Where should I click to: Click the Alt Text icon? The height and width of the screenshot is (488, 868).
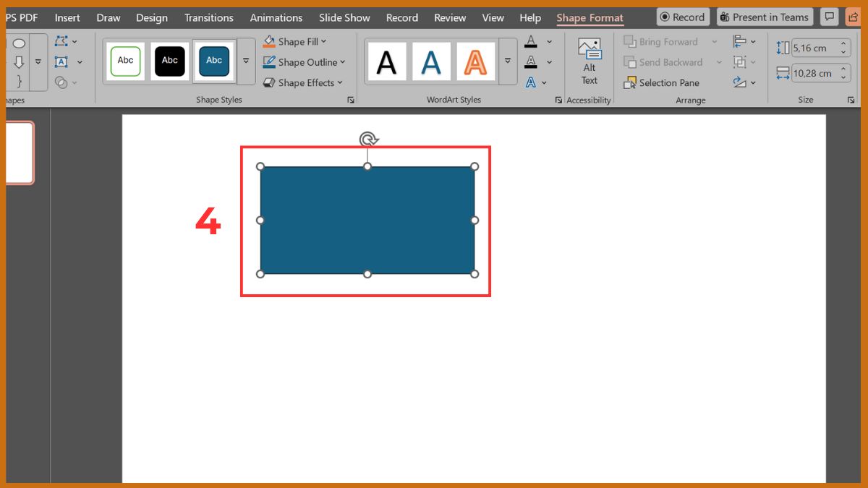589,61
